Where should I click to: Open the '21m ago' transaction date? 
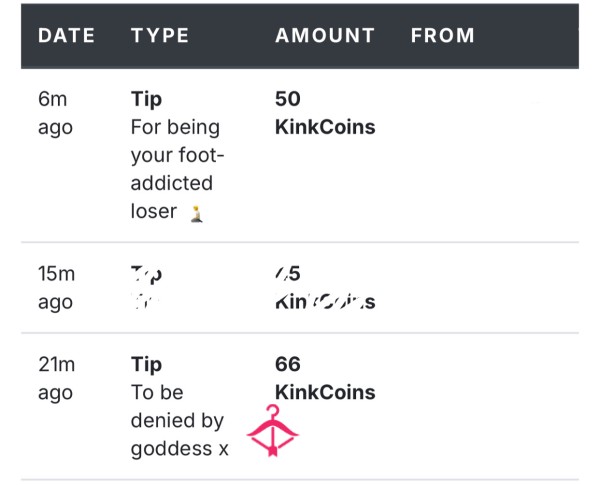(x=56, y=379)
